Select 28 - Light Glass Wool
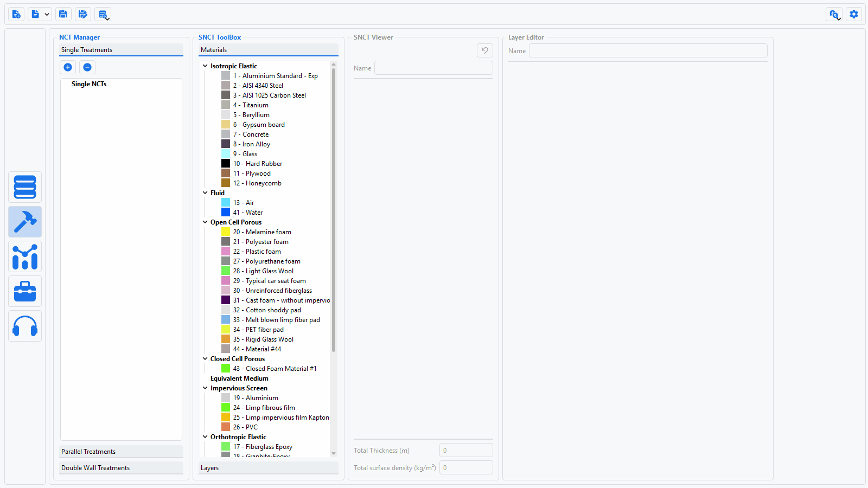 click(263, 271)
